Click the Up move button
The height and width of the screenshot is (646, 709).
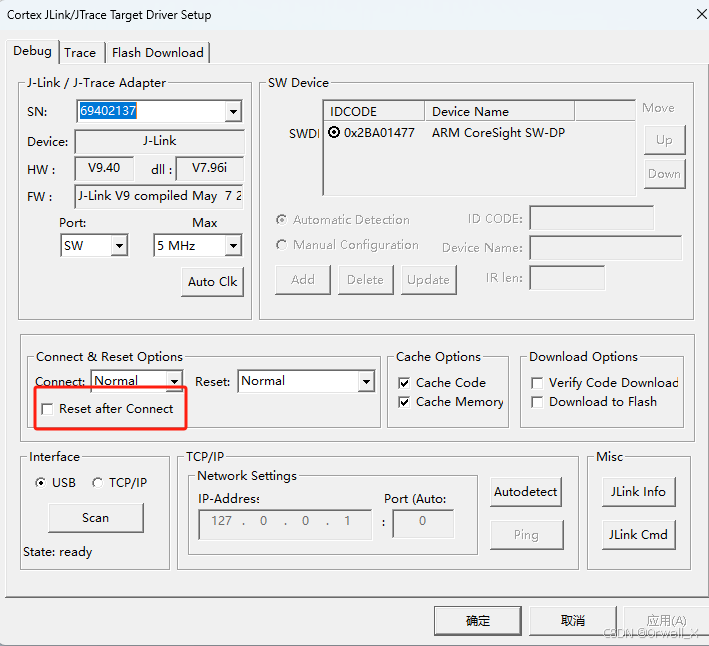point(664,140)
